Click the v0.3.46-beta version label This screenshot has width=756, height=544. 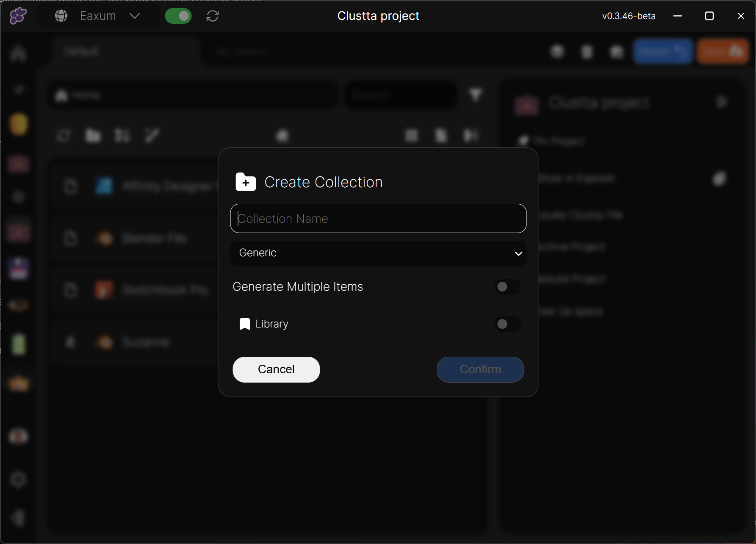[x=629, y=16]
